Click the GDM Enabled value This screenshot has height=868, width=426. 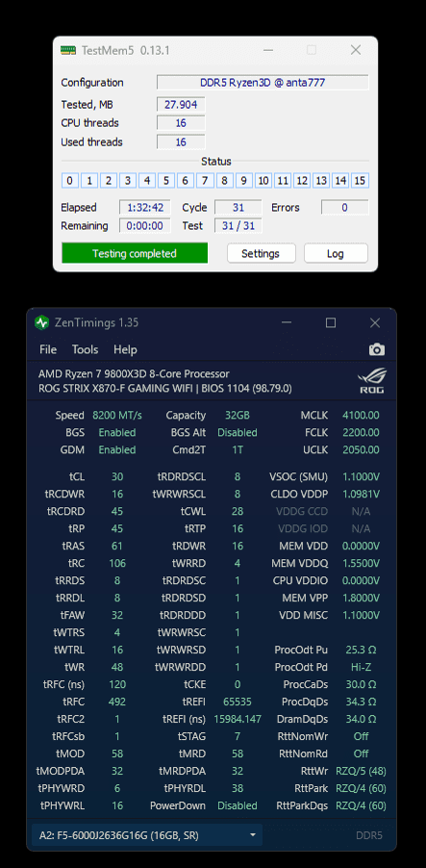click(117, 449)
